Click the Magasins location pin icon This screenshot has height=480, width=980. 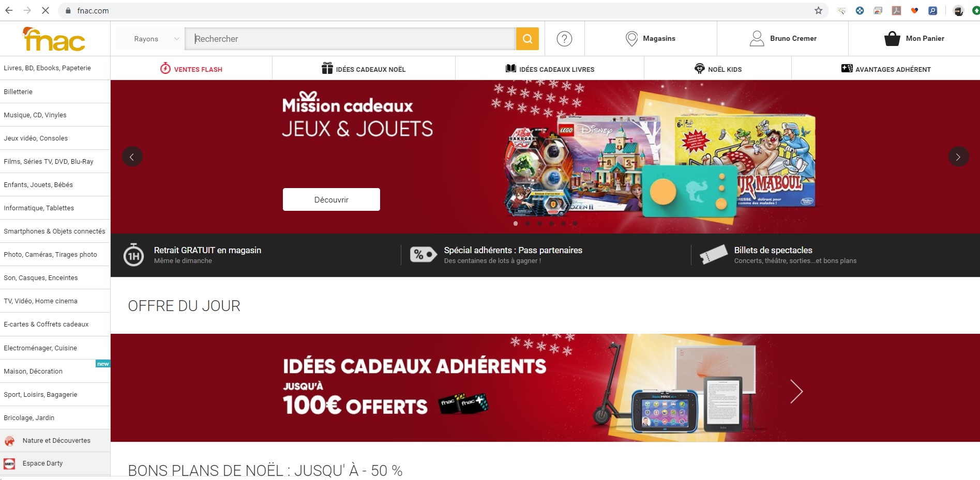pos(631,39)
